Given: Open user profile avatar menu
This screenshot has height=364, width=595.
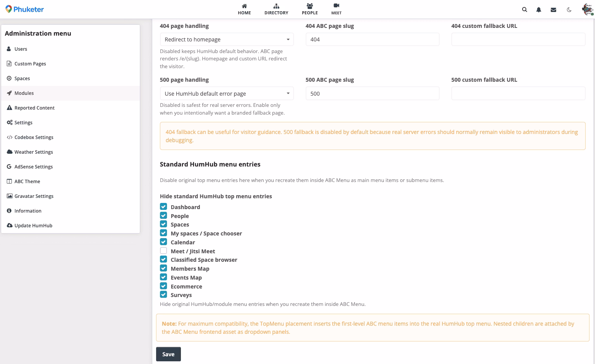Looking at the screenshot, I should click(587, 10).
